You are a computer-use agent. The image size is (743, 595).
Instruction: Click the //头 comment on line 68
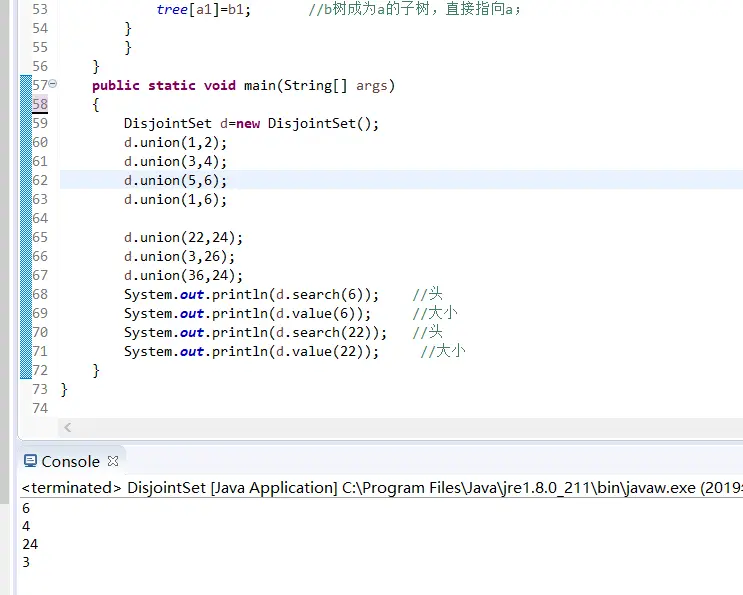(427, 294)
